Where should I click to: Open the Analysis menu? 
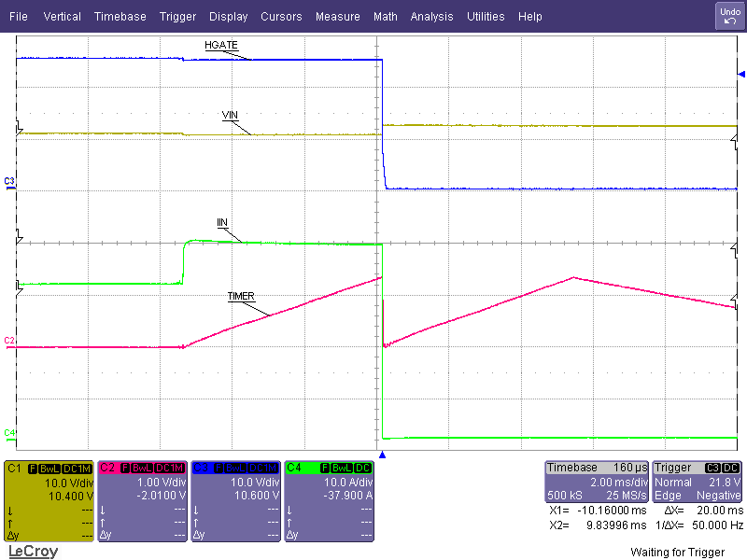pyautogui.click(x=431, y=16)
